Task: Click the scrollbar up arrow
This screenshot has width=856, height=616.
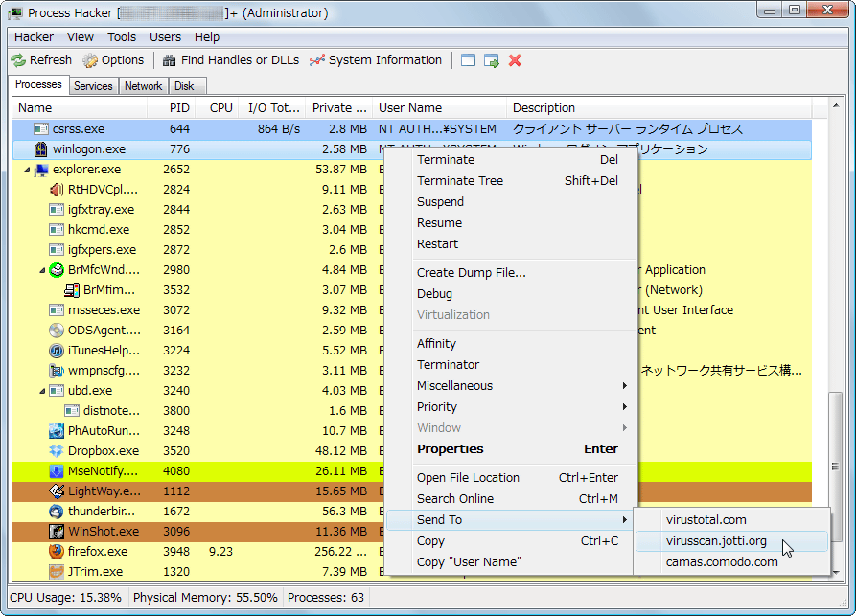Action: 835,105
